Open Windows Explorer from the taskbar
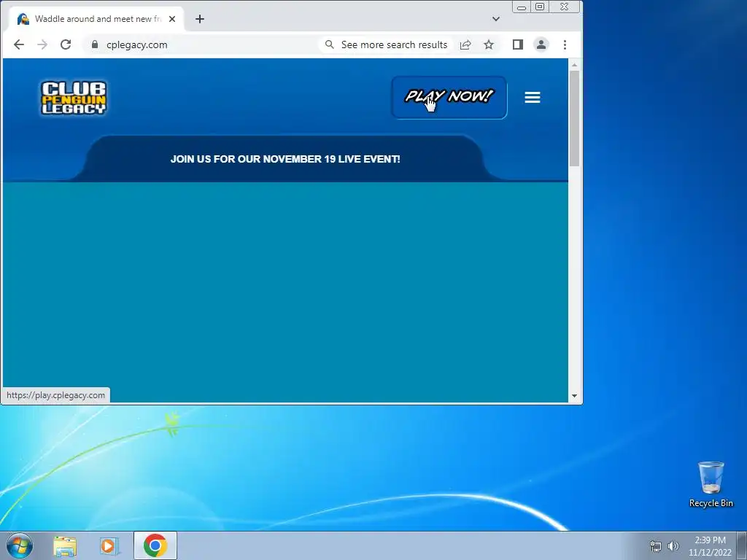Viewport: 747px width, 560px height. click(x=65, y=546)
